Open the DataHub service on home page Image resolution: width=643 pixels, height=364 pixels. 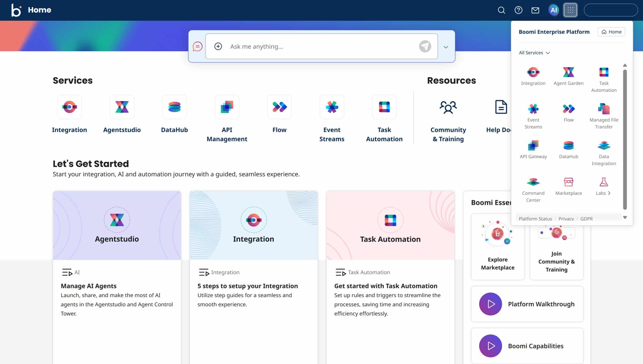[x=174, y=107]
